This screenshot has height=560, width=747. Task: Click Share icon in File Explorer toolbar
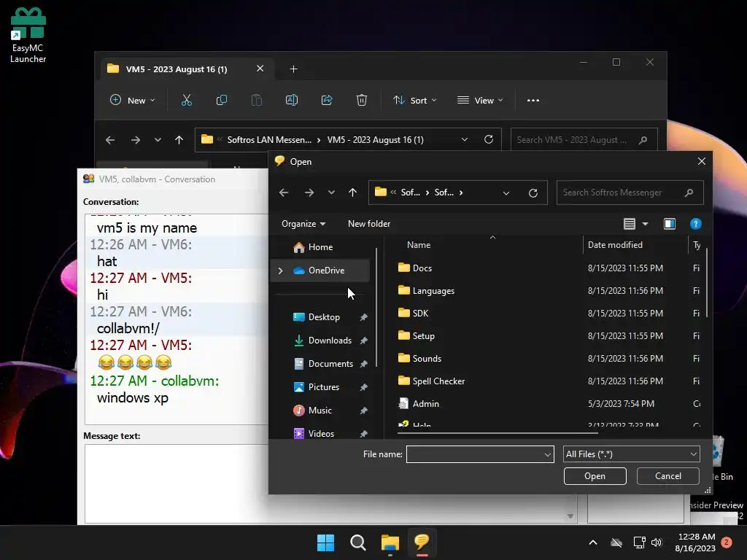click(327, 100)
